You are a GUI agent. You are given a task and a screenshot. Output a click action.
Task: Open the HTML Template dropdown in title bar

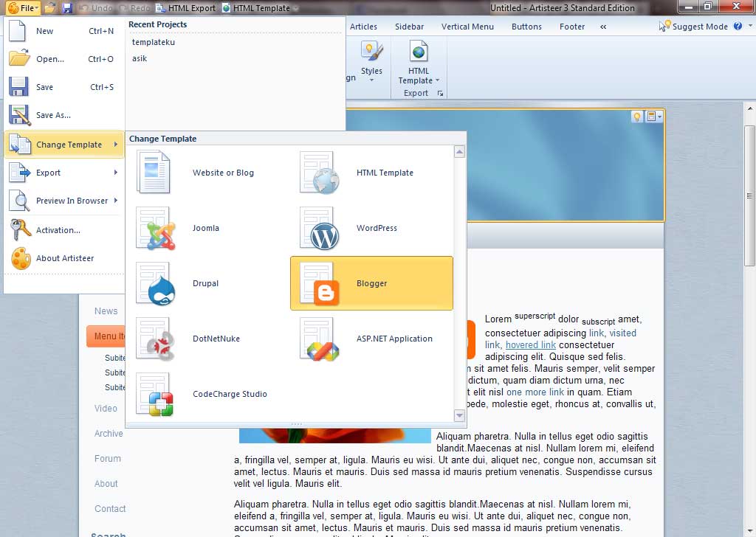point(295,8)
